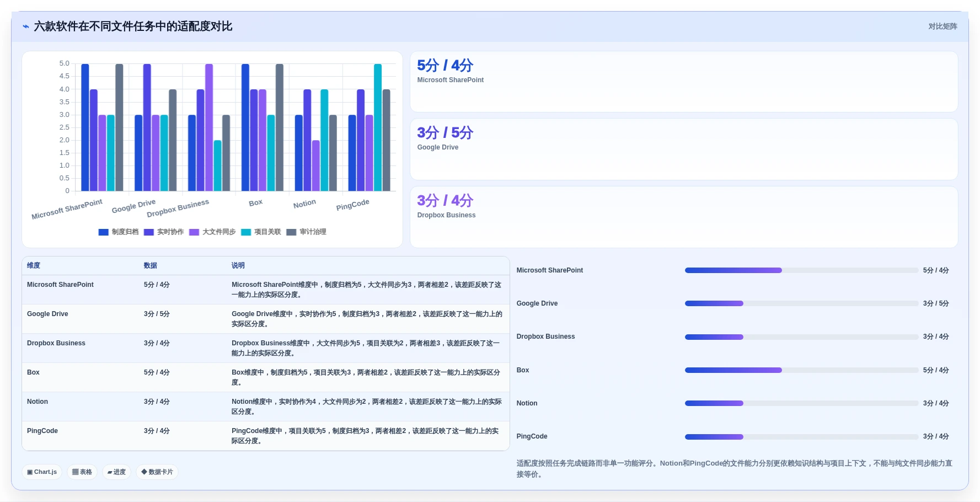
Task: Click the PingCode progress bar
Action: click(801, 437)
